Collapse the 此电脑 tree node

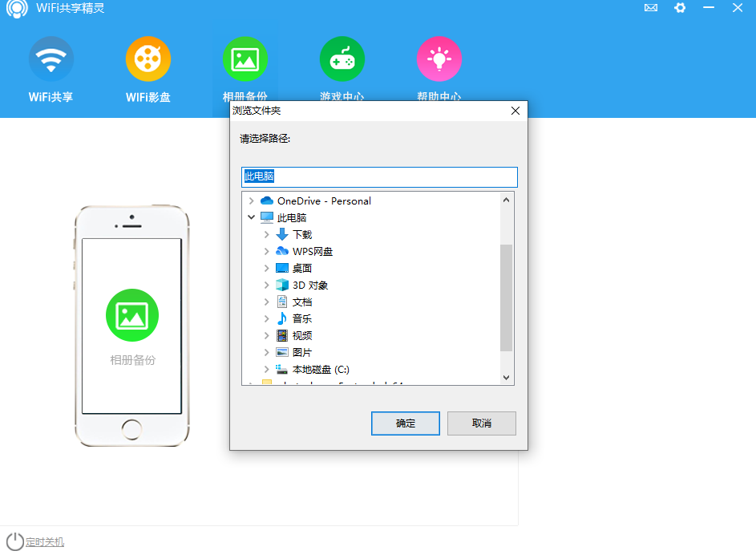[251, 217]
